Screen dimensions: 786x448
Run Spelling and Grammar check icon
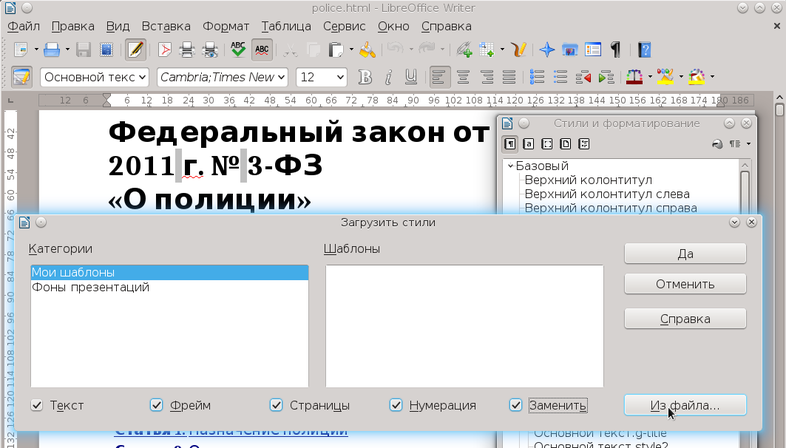[x=238, y=50]
